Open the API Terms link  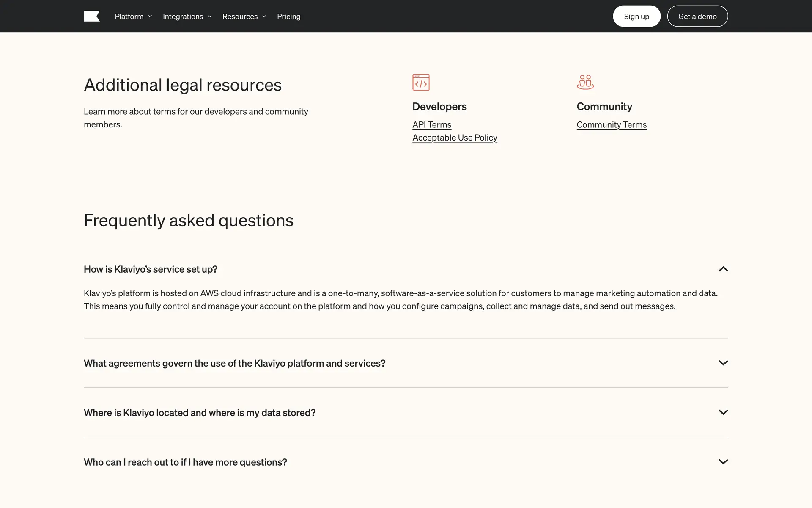(432, 125)
